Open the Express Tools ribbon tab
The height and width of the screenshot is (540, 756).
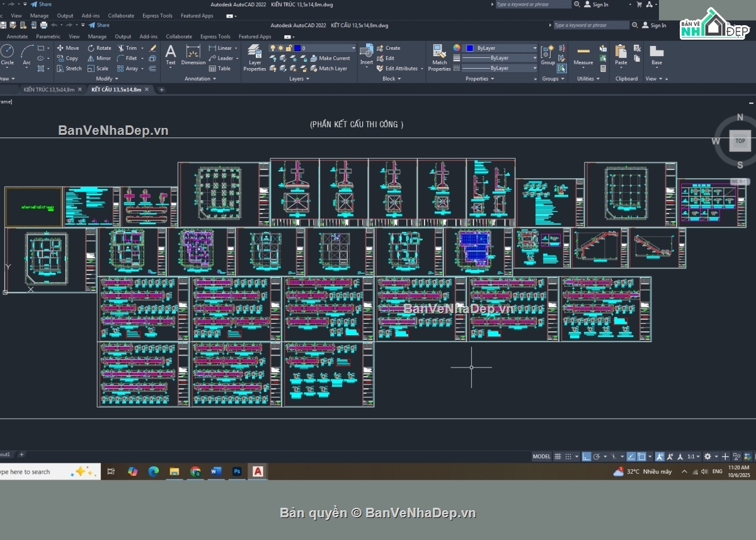[214, 36]
